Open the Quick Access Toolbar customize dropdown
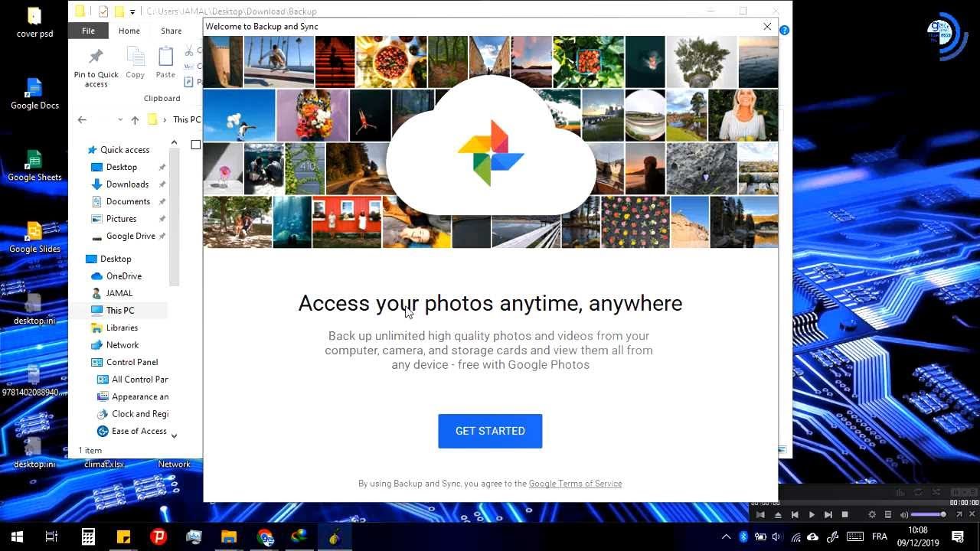The image size is (980, 551). pos(132,11)
